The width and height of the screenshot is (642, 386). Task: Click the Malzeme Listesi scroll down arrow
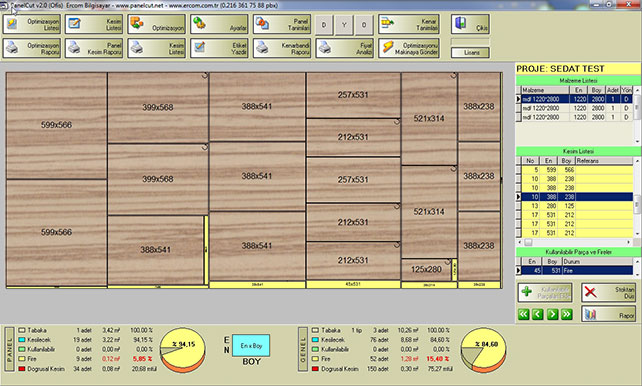pyautogui.click(x=637, y=141)
